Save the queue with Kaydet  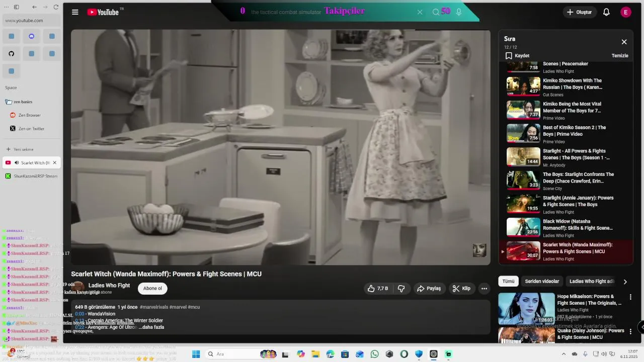(x=517, y=56)
